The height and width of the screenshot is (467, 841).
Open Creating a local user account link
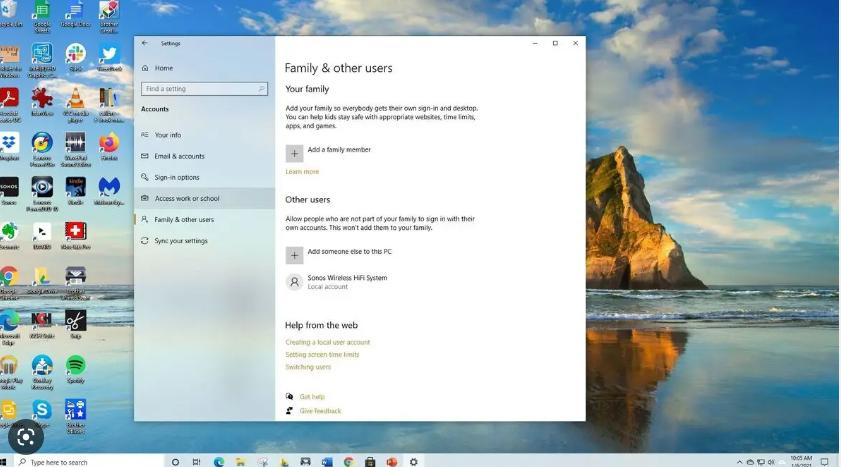[328, 342]
